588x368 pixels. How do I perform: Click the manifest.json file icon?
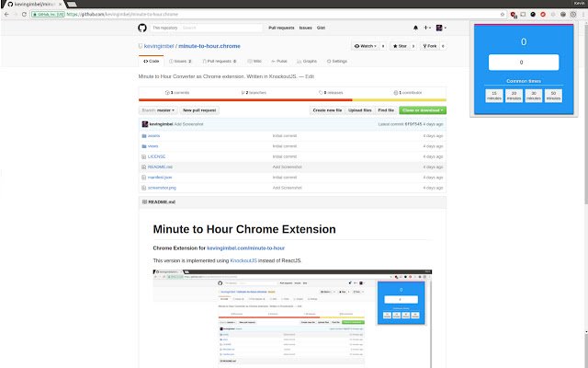coord(143,178)
